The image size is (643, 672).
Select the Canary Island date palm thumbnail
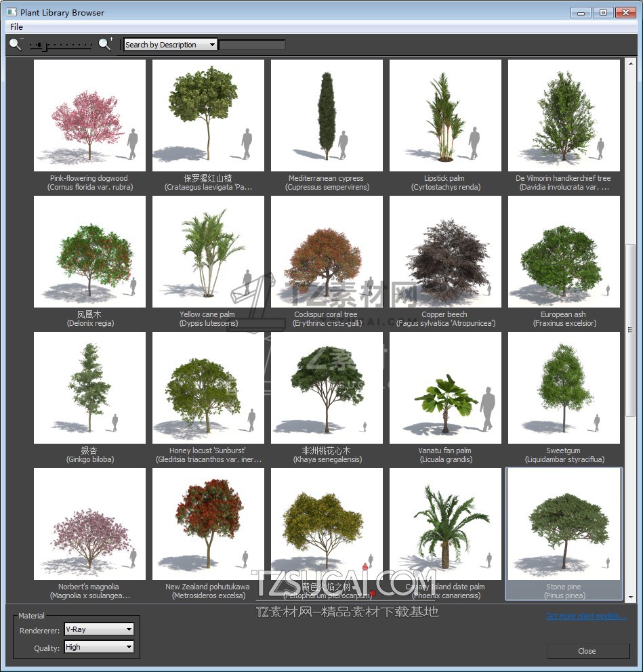point(445,524)
